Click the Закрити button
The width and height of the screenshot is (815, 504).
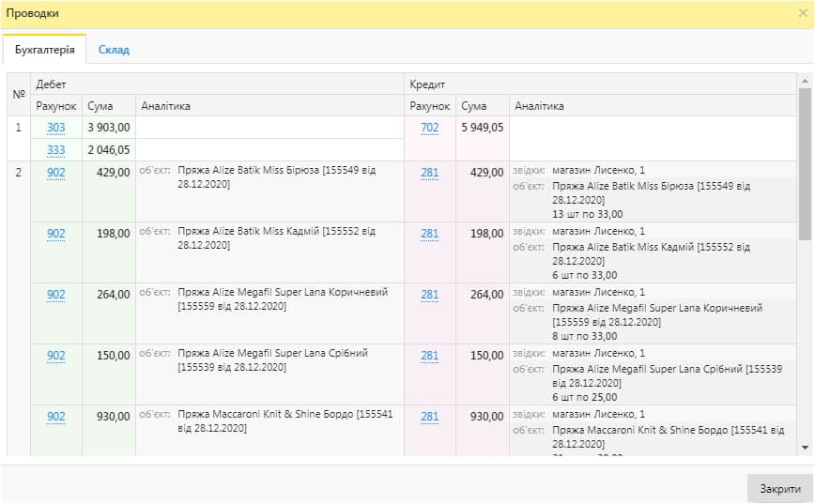779,488
